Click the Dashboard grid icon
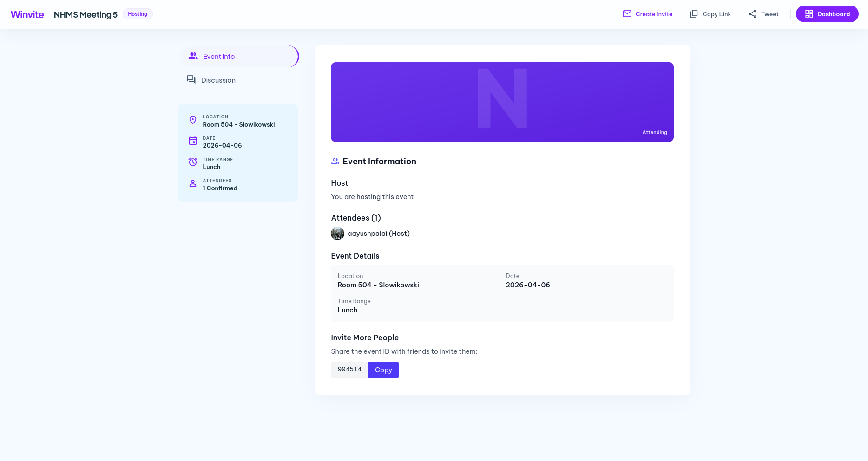This screenshot has height=461, width=868. [x=809, y=14]
